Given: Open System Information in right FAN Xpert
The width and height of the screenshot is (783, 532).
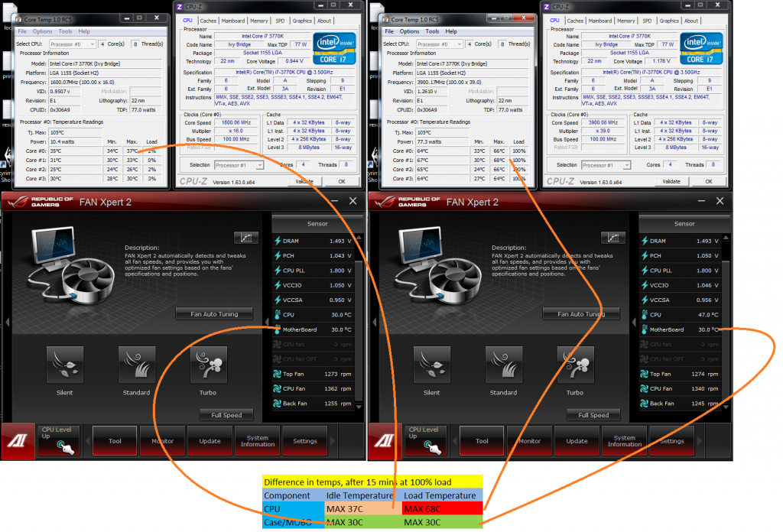Looking at the screenshot, I should point(625,441).
